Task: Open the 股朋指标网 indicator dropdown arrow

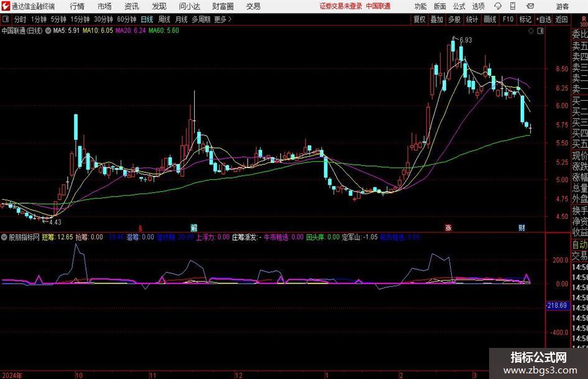Action: click(4, 237)
